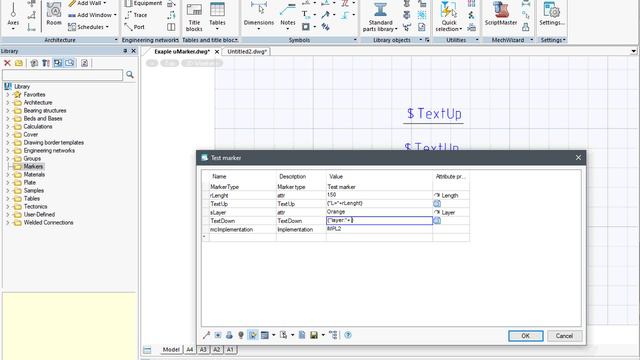Expand the Architecture ribbon panel arrow
Viewport: 640px width, 360px height.
(x=116, y=40)
